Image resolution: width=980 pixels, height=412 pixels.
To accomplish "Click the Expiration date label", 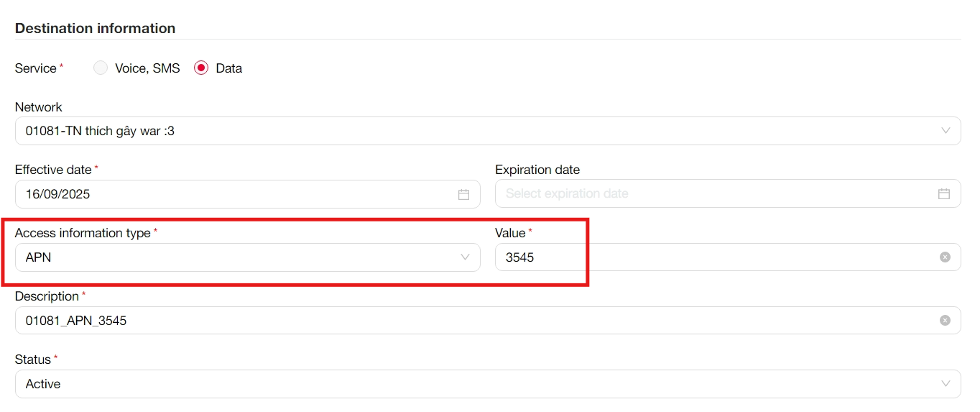I will click(x=537, y=170).
